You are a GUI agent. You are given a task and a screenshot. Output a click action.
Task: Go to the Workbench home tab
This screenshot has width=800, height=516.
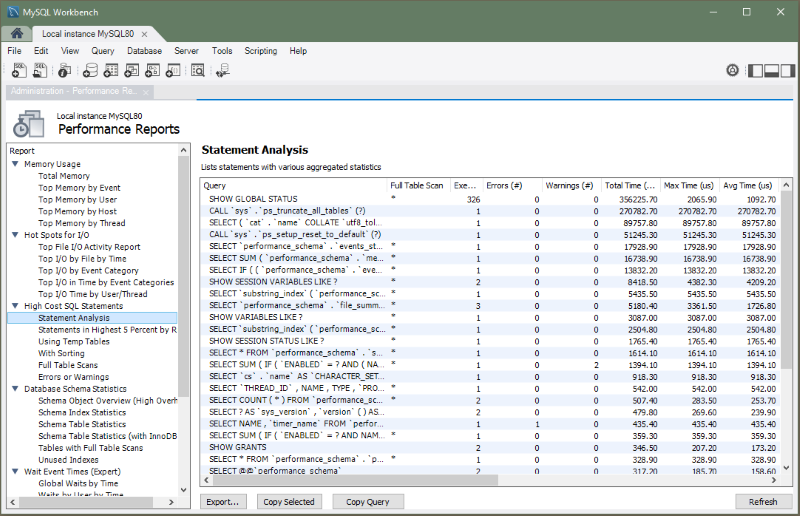[17, 34]
